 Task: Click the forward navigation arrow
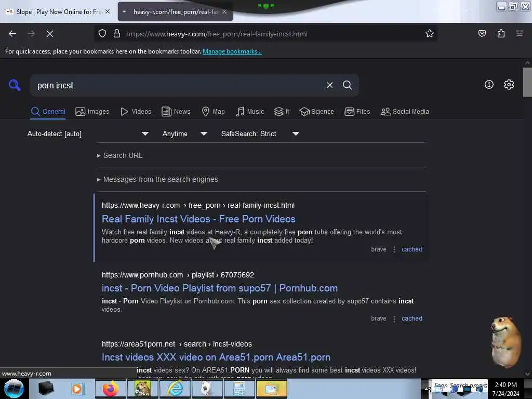click(31, 34)
